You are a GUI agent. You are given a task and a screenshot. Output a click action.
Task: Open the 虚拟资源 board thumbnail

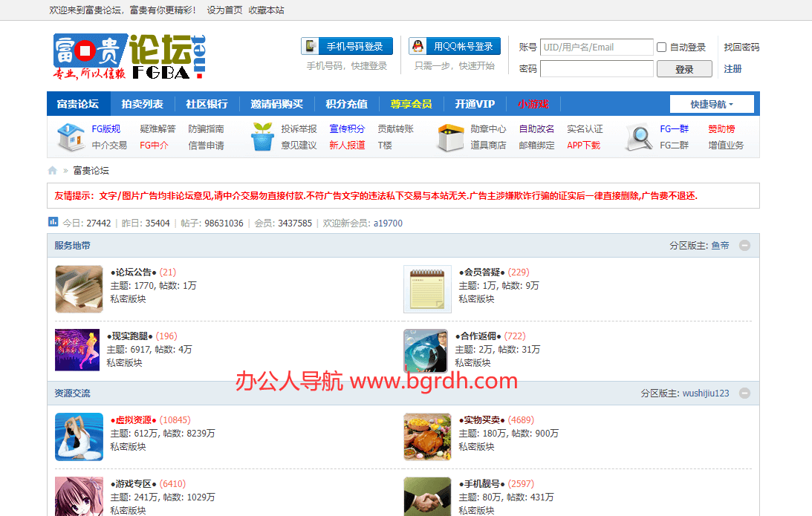(79, 437)
